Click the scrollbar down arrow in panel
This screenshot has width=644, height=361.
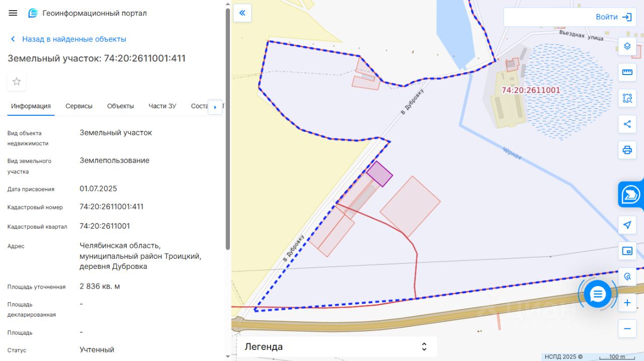coord(228,356)
